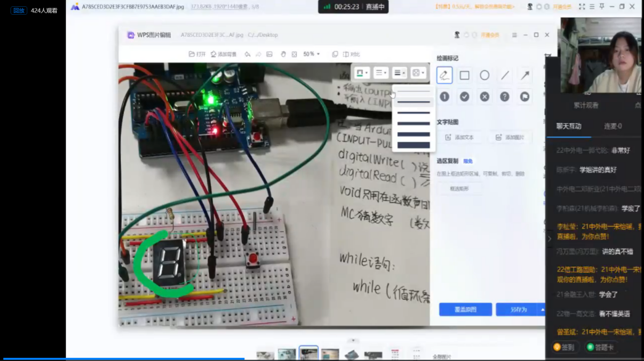The width and height of the screenshot is (644, 361).
Task: Click 添加背景 add background button
Action: tap(223, 54)
